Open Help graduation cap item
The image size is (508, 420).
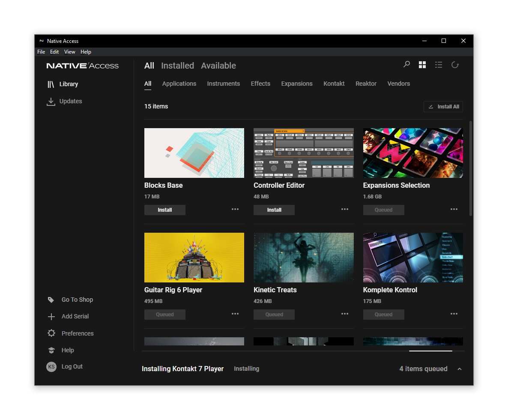click(x=51, y=350)
